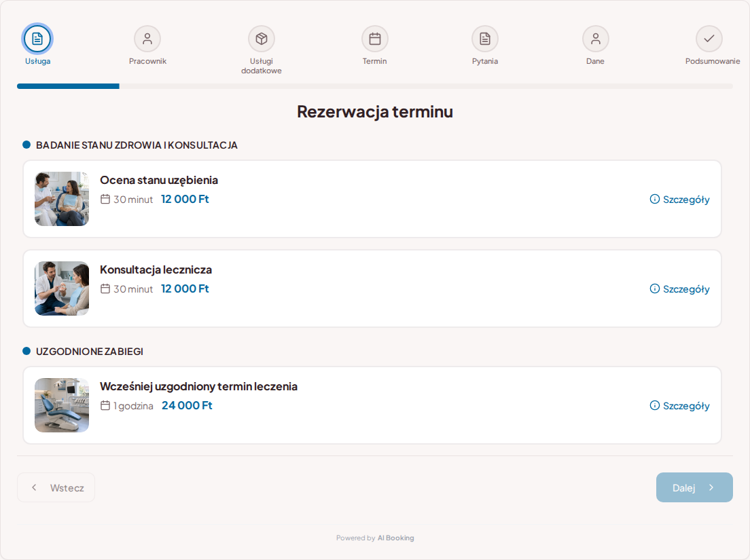Click info icon for Ocena stanu uzębienia
Viewport: 750px width, 560px height.
654,199
